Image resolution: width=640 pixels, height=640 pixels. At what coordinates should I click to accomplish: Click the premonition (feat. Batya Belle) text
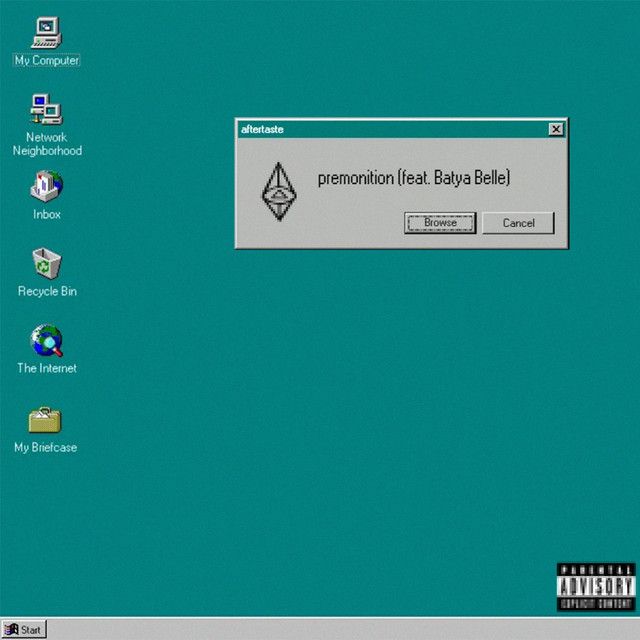coord(414,178)
